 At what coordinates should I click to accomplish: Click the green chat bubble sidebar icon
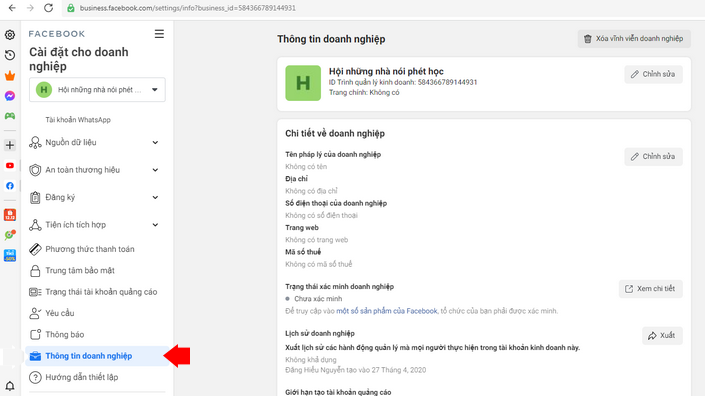pyautogui.click(x=10, y=235)
